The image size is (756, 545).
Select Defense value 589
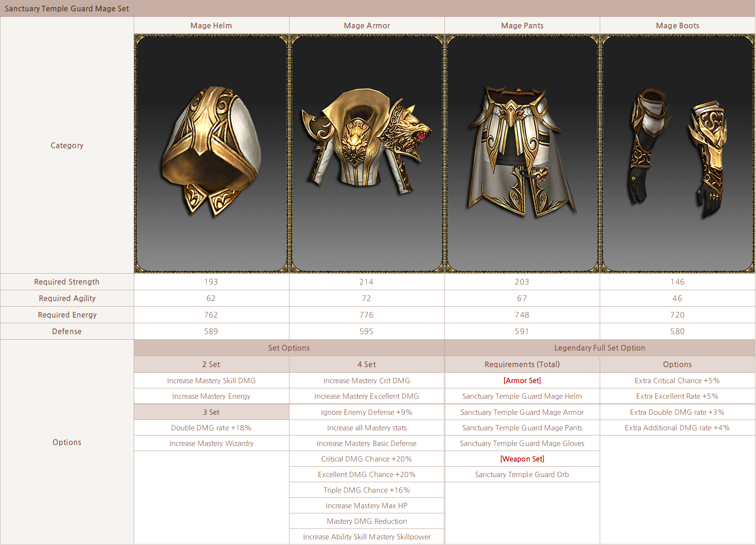tap(211, 331)
